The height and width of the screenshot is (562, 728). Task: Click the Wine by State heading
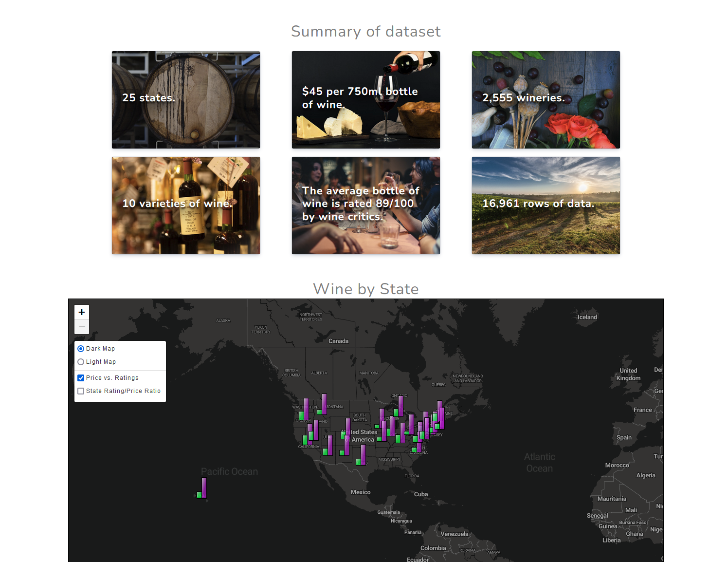366,289
